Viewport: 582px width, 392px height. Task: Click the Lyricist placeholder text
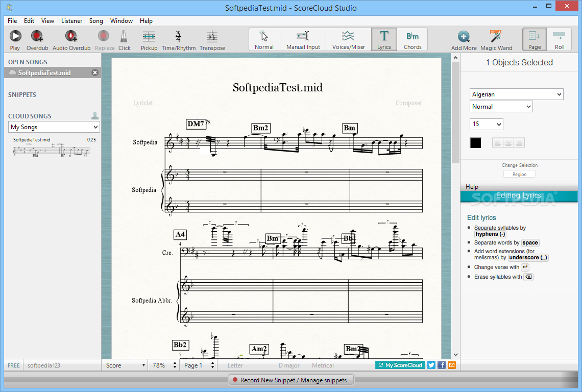(143, 103)
